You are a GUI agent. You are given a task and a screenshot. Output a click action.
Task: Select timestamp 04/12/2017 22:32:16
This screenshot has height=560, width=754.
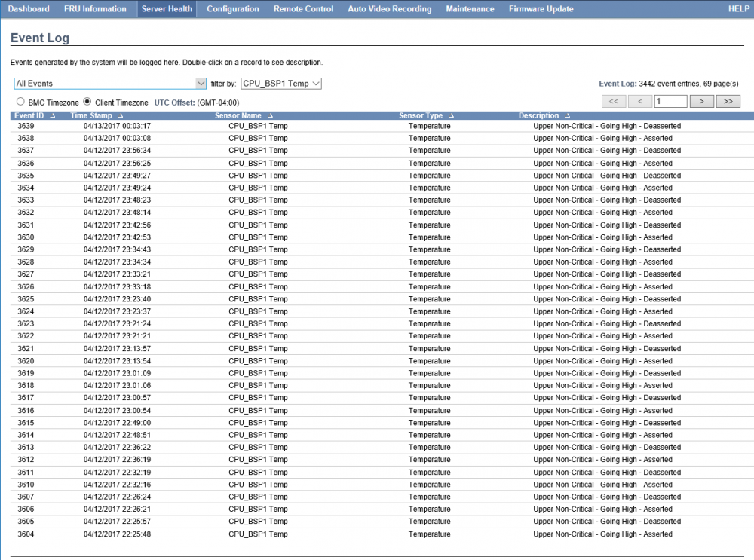click(117, 485)
